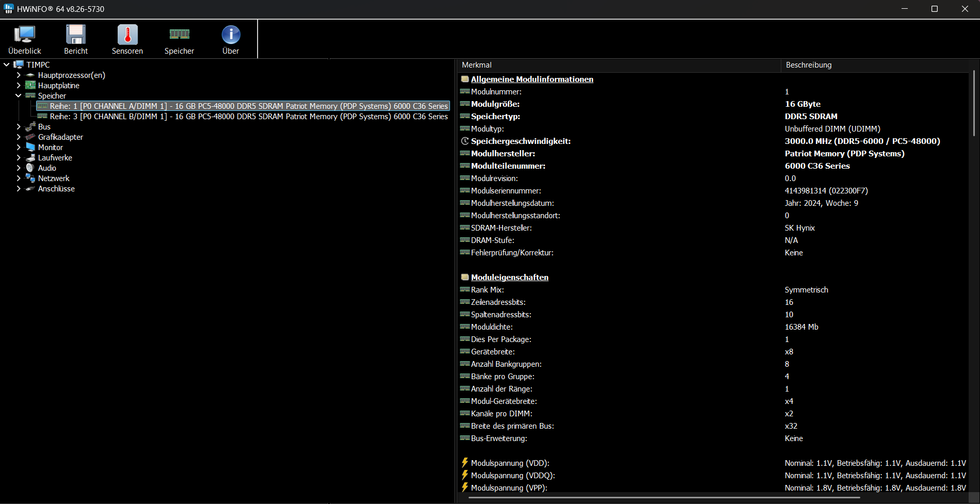Viewport: 980px width, 504px height.
Task: Click the 'Symmetrisch' Rank Mix value
Action: [806, 289]
